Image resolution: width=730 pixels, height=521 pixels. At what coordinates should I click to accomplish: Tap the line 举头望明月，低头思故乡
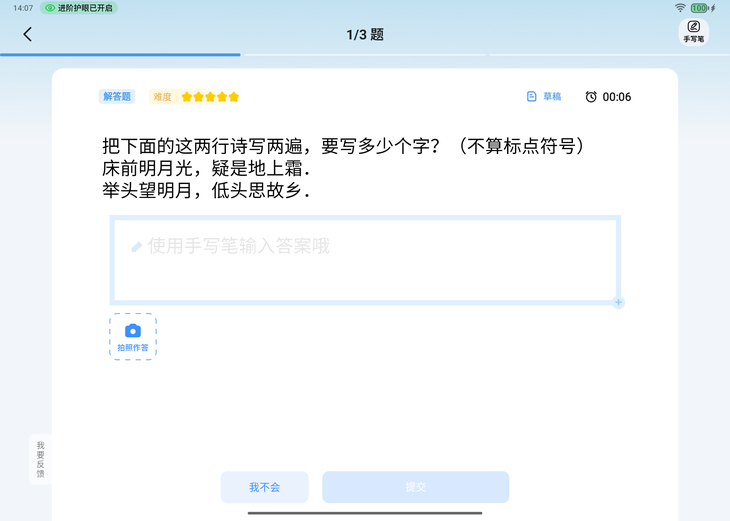pos(206,190)
